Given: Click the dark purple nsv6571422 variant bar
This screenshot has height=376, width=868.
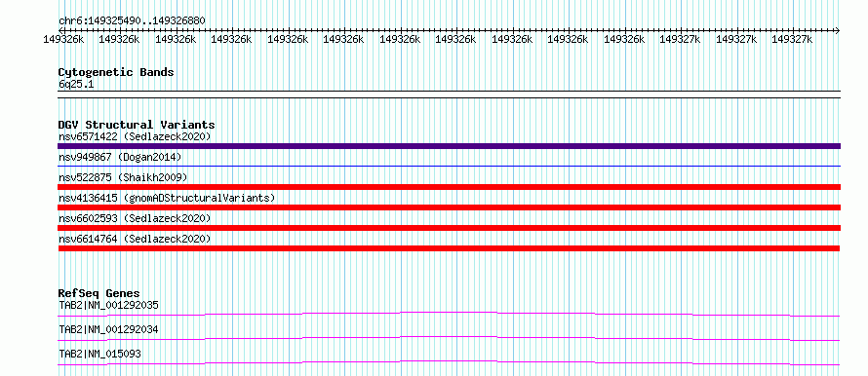Looking at the screenshot, I should 449,146.
